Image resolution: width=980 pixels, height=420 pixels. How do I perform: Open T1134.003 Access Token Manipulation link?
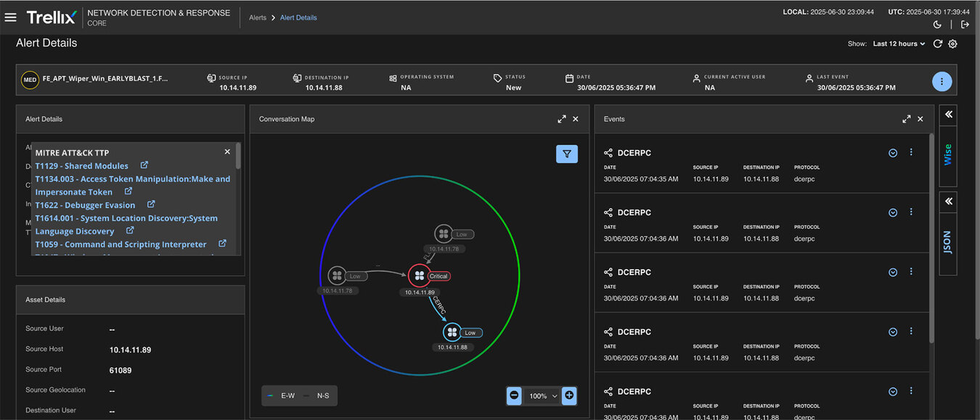133,186
